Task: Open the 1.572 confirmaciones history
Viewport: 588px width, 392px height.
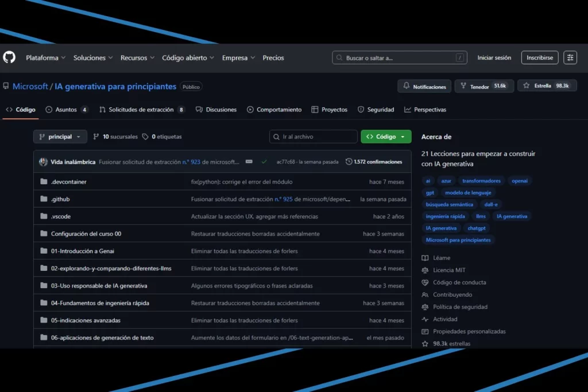Action: tap(374, 162)
